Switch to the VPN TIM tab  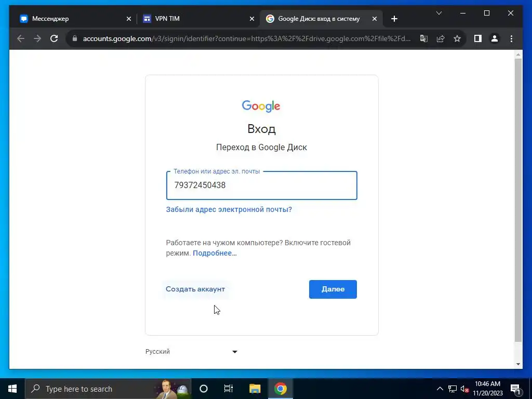click(198, 19)
